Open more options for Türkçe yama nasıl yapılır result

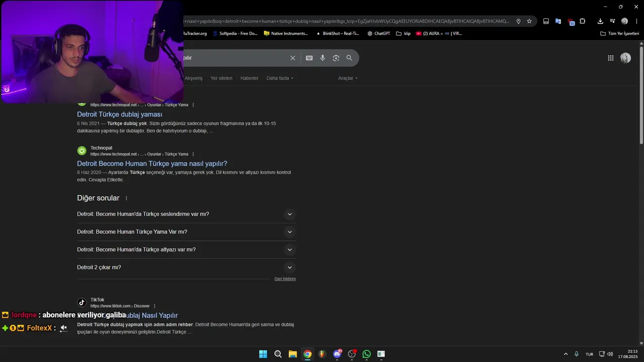coord(193,154)
